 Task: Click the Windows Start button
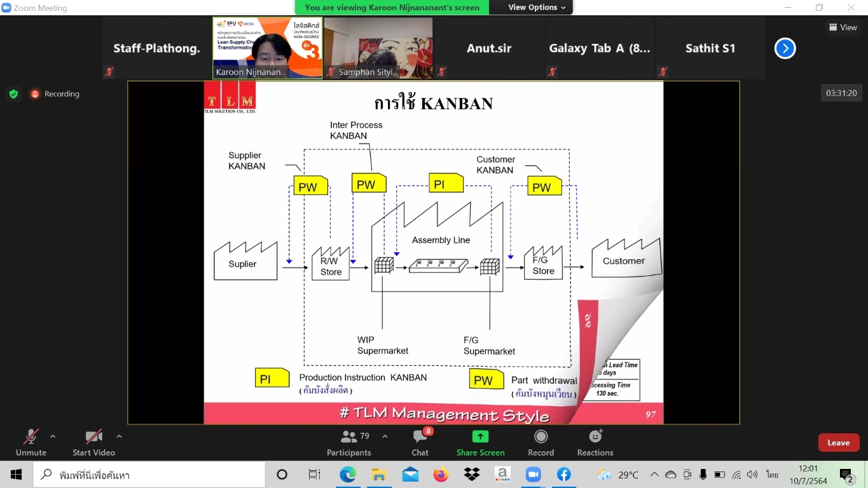16,475
